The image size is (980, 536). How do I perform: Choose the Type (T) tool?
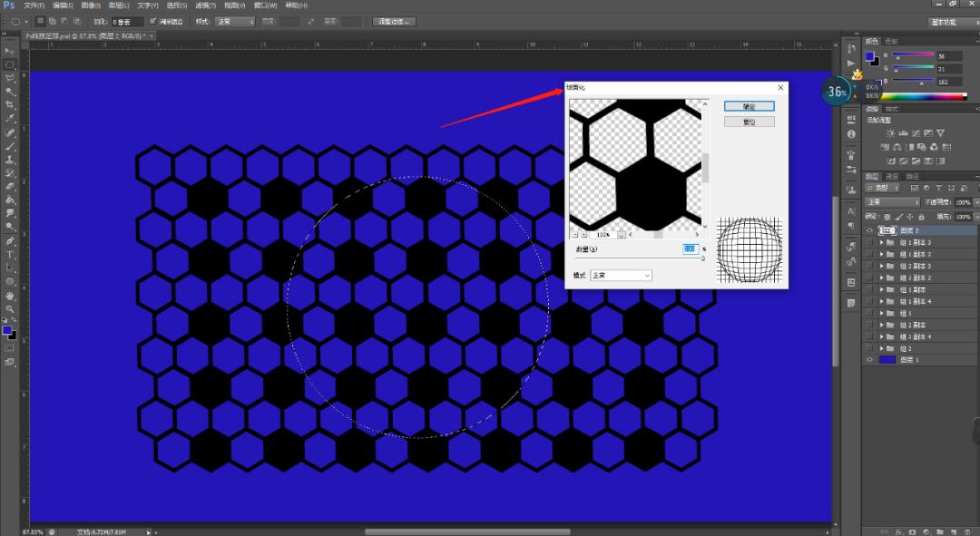[x=10, y=255]
